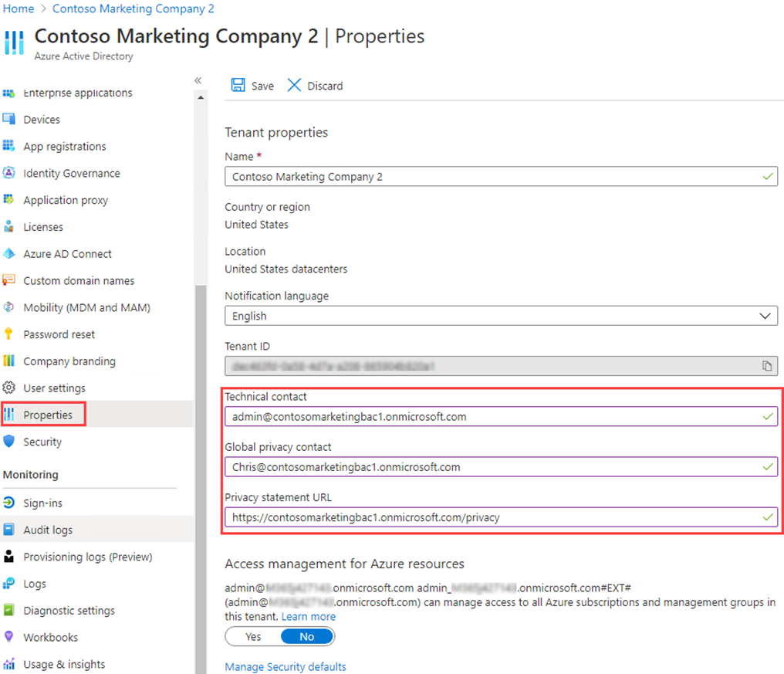Click the Discard button label
The image size is (784, 674).
tap(325, 86)
